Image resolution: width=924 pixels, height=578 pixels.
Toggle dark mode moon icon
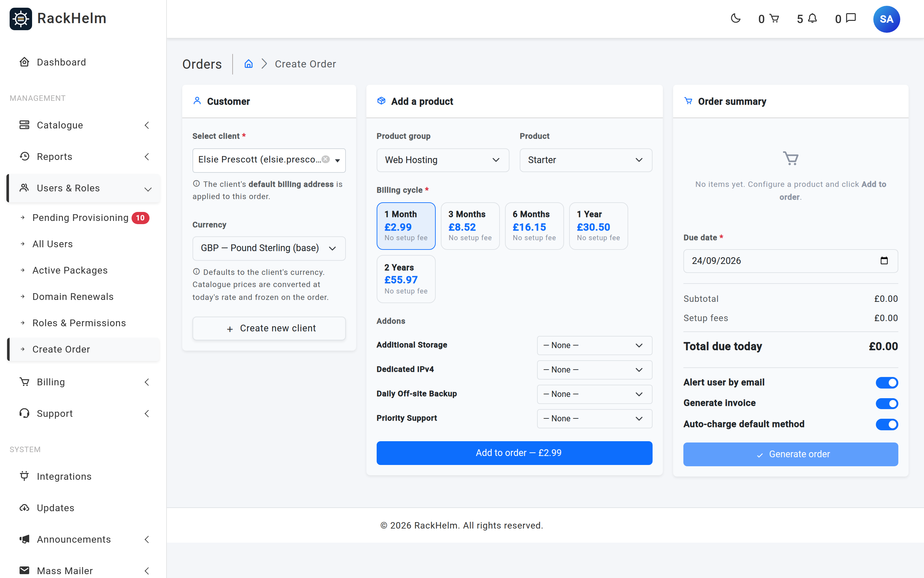tap(735, 18)
